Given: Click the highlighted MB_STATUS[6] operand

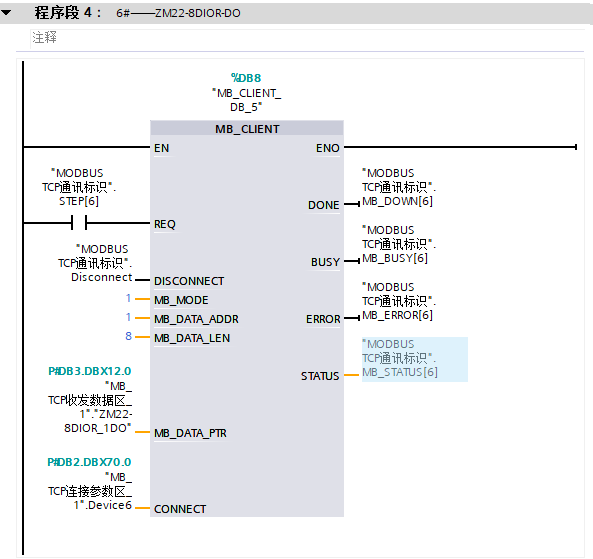Looking at the screenshot, I should (x=414, y=359).
